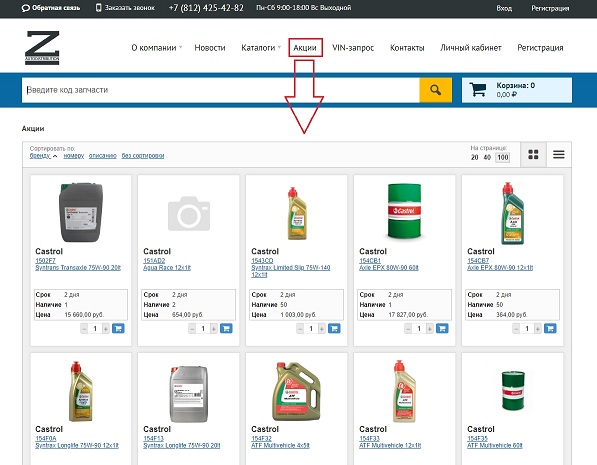Screen dimensions: 597x465
Task: Open product code link 1502F7
Action: coord(45,260)
